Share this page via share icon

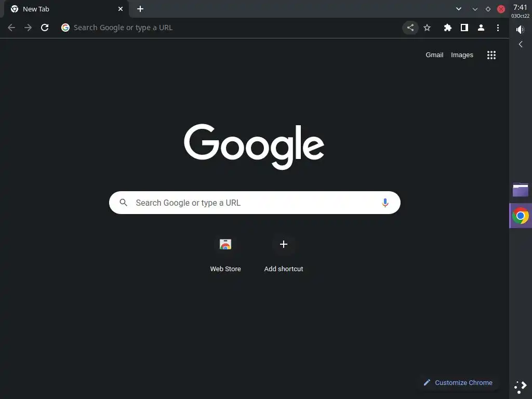pos(410,28)
